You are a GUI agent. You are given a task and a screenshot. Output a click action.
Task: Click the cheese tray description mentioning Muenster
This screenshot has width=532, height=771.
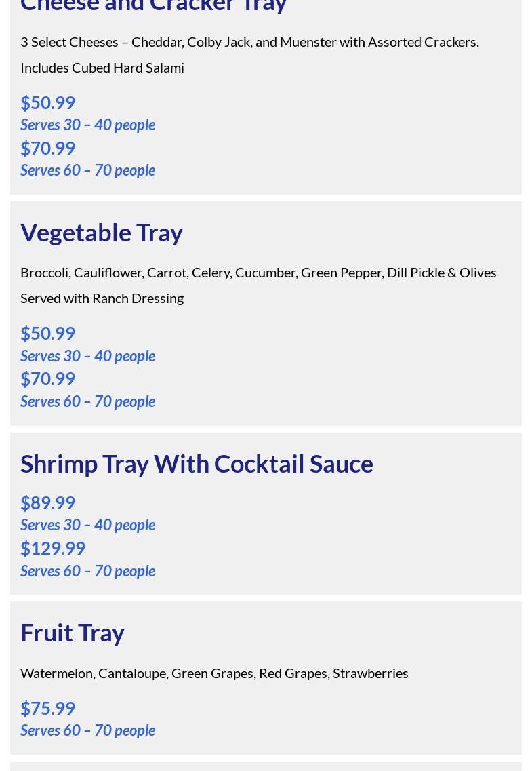point(249,42)
